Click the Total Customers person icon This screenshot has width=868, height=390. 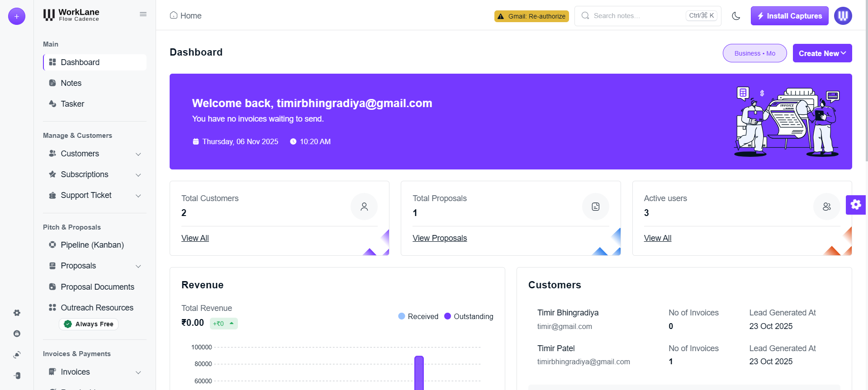(x=364, y=207)
